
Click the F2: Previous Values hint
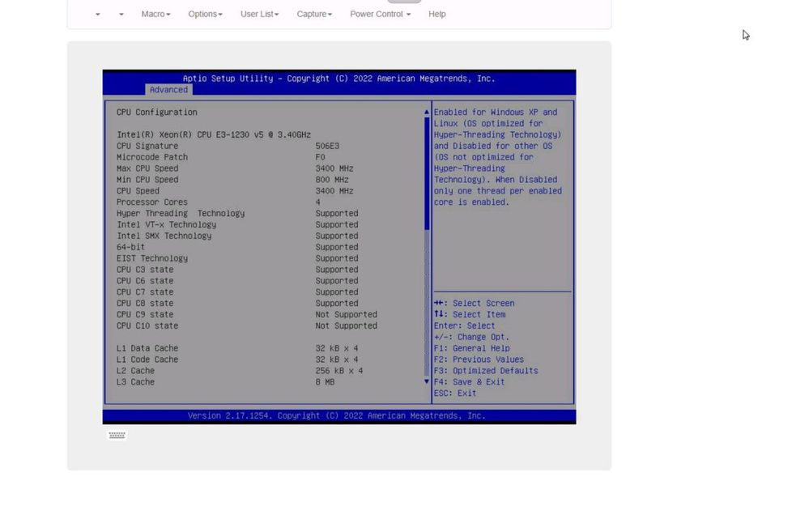click(479, 360)
